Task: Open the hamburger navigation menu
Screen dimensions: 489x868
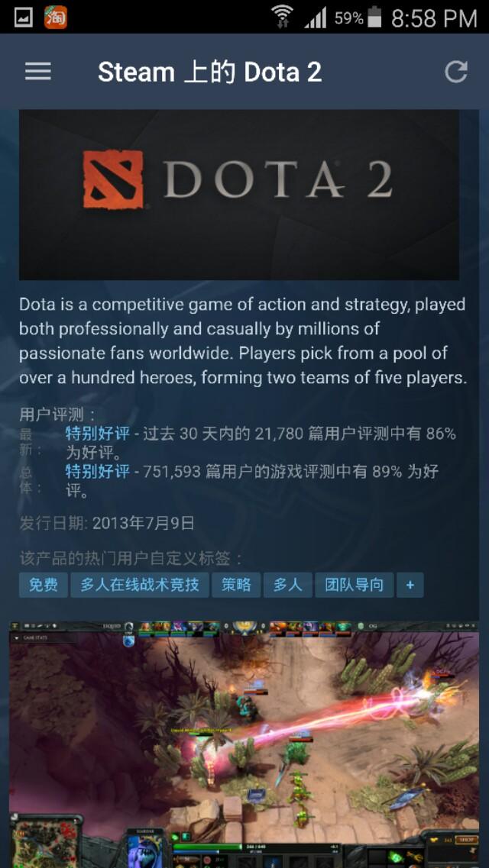Action: pos(37,72)
